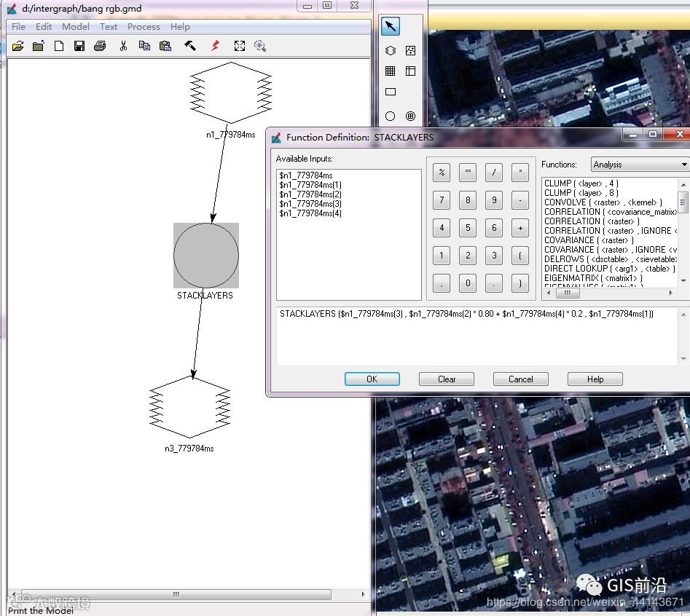Click OK in Function Definition dialog
This screenshot has height=616, width=690.
coord(372,379)
